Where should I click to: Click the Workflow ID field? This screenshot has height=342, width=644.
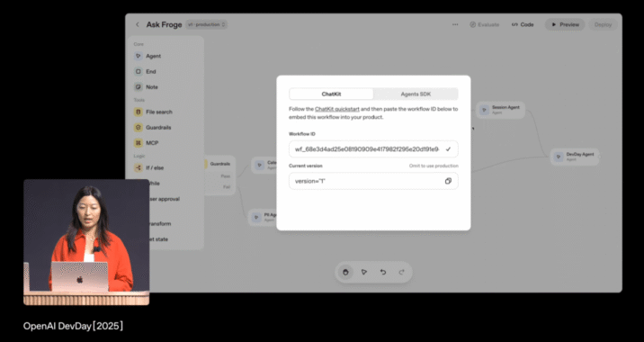(x=373, y=149)
